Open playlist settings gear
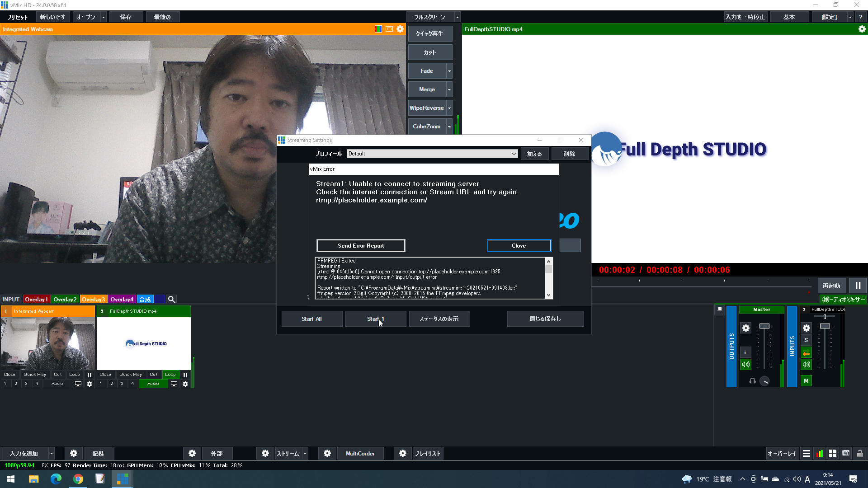The height and width of the screenshot is (488, 868). click(403, 453)
